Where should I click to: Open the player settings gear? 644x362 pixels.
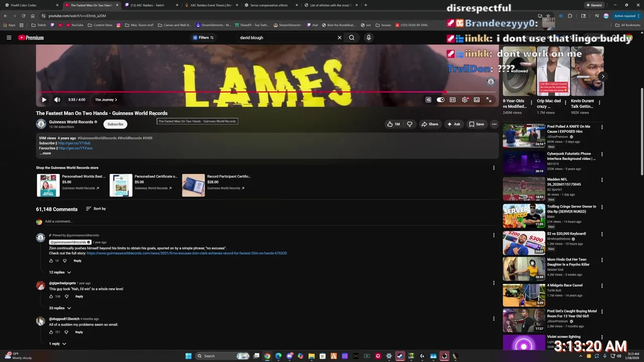point(464,100)
